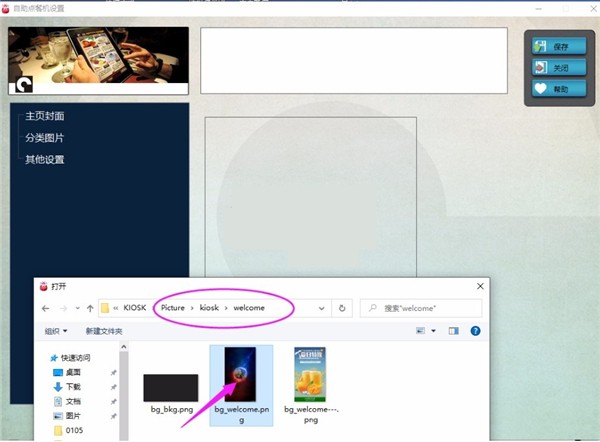
Task: Click the 保存 save button
Action: pos(559,46)
